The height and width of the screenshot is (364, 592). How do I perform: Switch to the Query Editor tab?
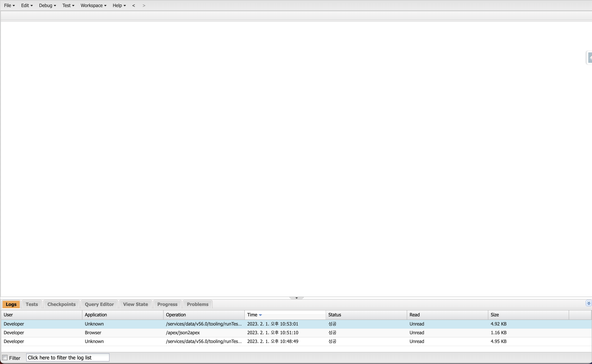99,304
